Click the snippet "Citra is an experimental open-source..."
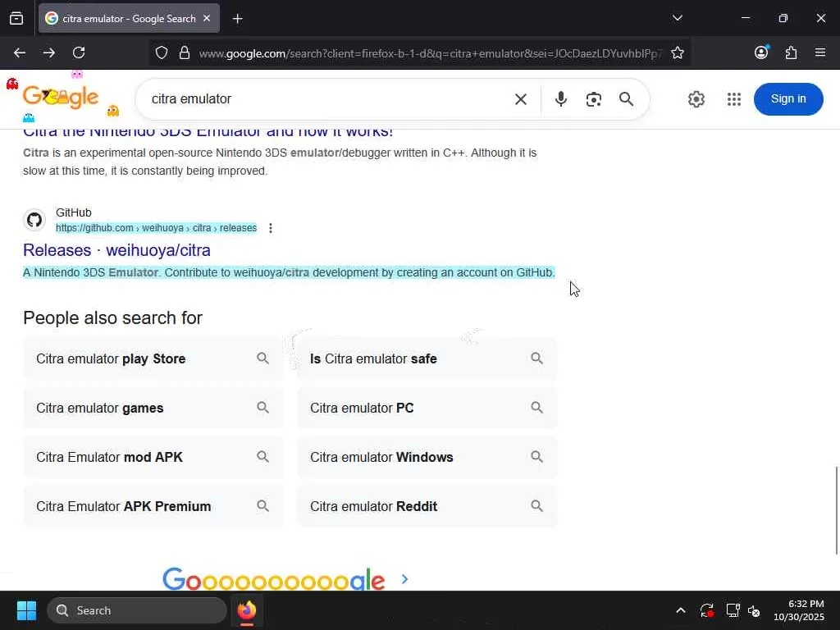The image size is (840, 630). [280, 162]
